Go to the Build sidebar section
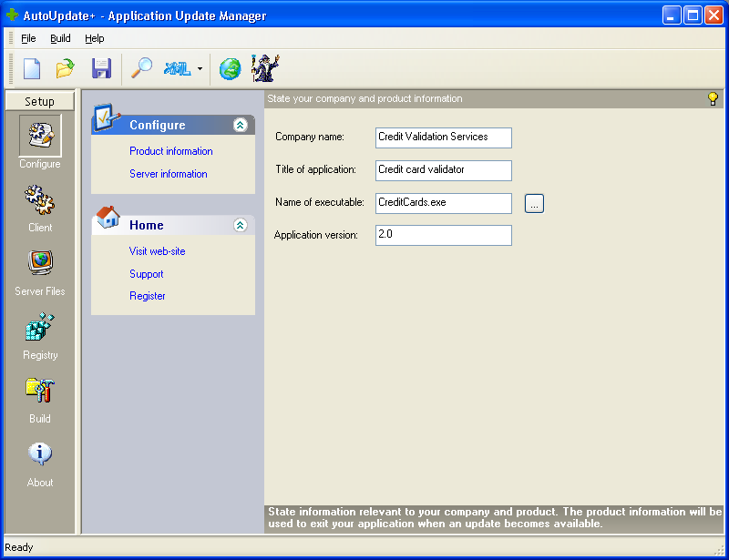 (40, 399)
